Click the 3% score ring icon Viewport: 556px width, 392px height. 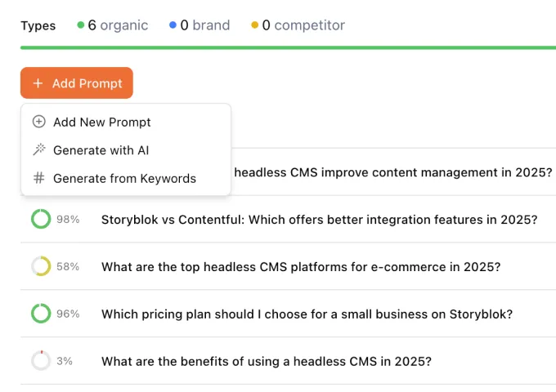pyautogui.click(x=41, y=361)
